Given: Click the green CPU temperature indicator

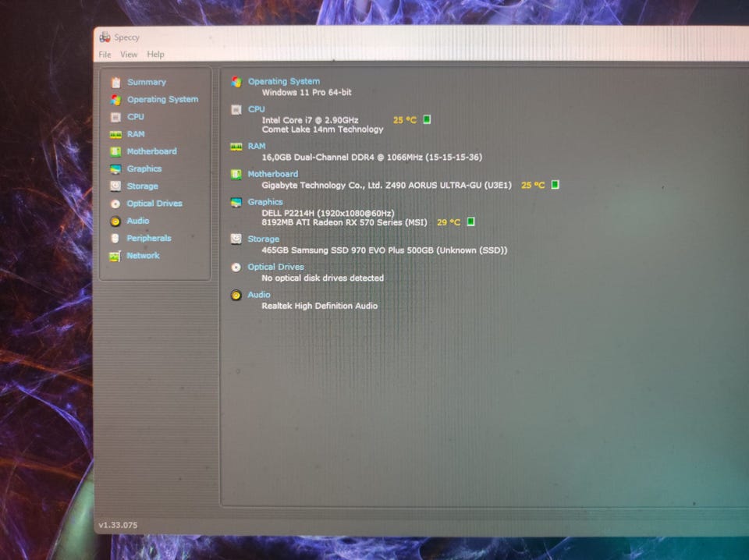Looking at the screenshot, I should pyautogui.click(x=427, y=120).
